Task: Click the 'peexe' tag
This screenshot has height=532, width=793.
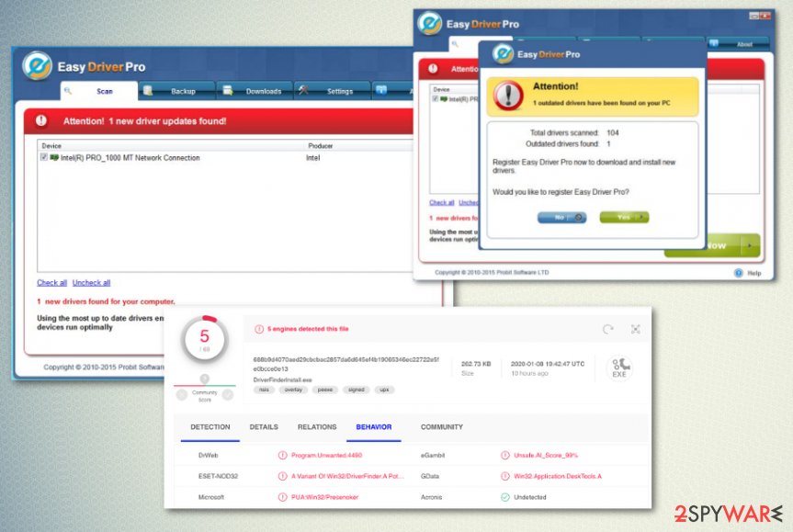Action: 325,390
